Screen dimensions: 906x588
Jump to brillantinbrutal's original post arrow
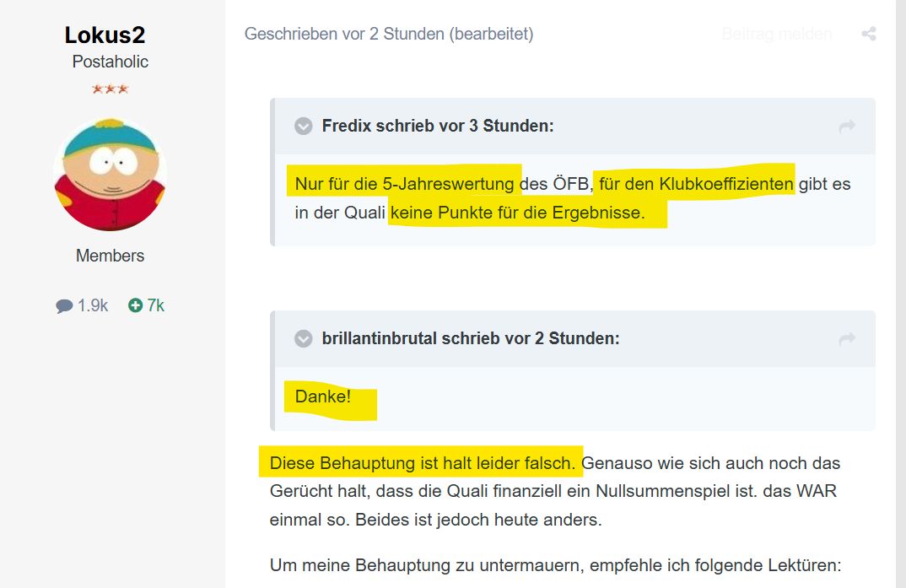pos(847,338)
